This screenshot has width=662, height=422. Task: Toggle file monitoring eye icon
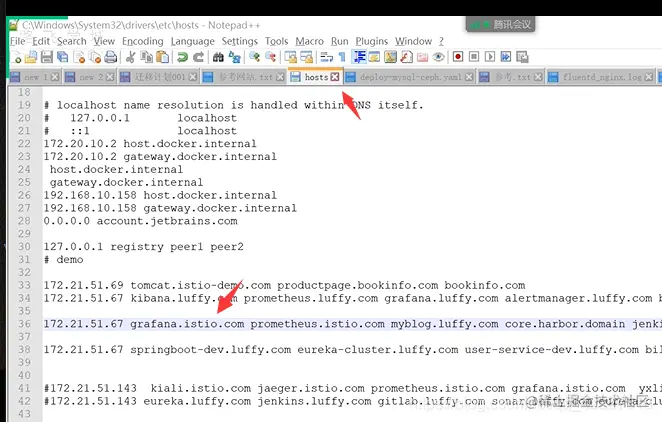(439, 57)
